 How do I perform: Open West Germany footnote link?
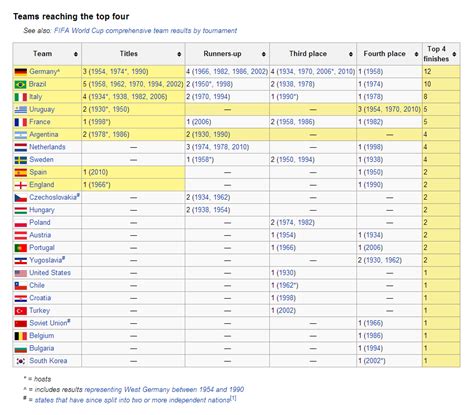point(164,390)
